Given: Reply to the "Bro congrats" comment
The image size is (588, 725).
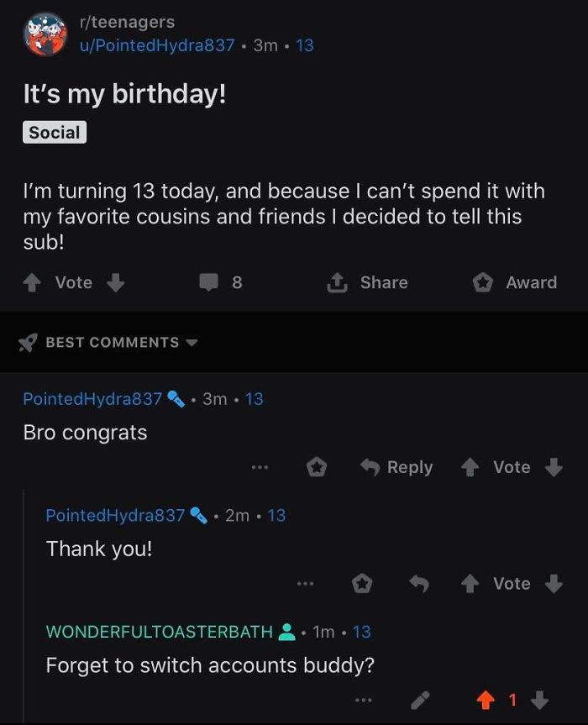Looking at the screenshot, I should pyautogui.click(x=396, y=467).
